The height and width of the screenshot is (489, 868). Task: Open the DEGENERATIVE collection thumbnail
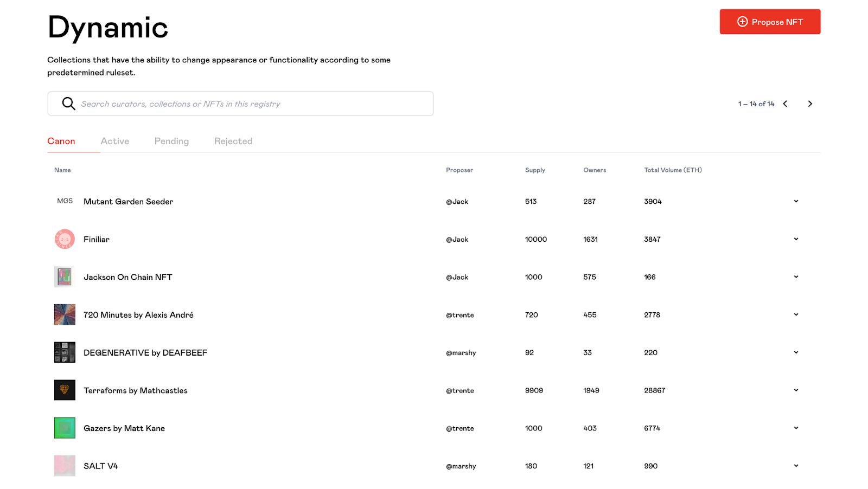(65, 352)
